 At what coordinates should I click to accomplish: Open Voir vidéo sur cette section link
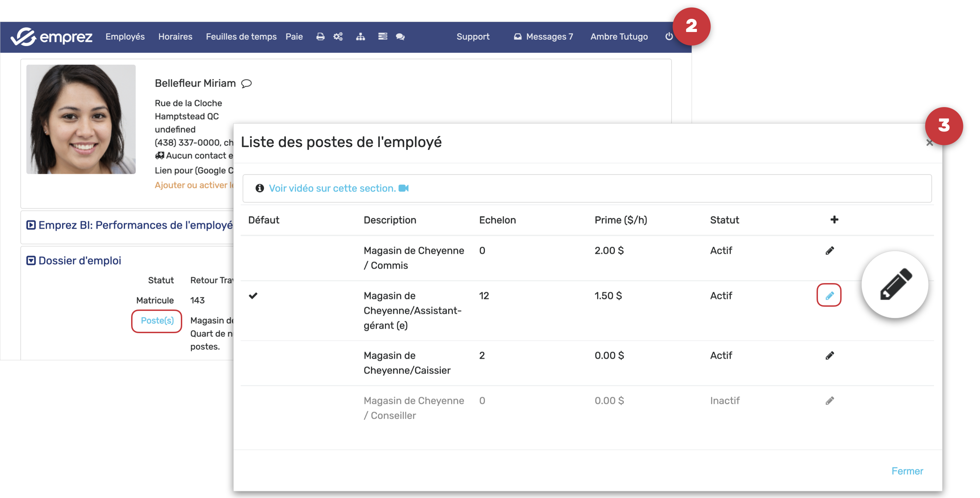pyautogui.click(x=332, y=188)
